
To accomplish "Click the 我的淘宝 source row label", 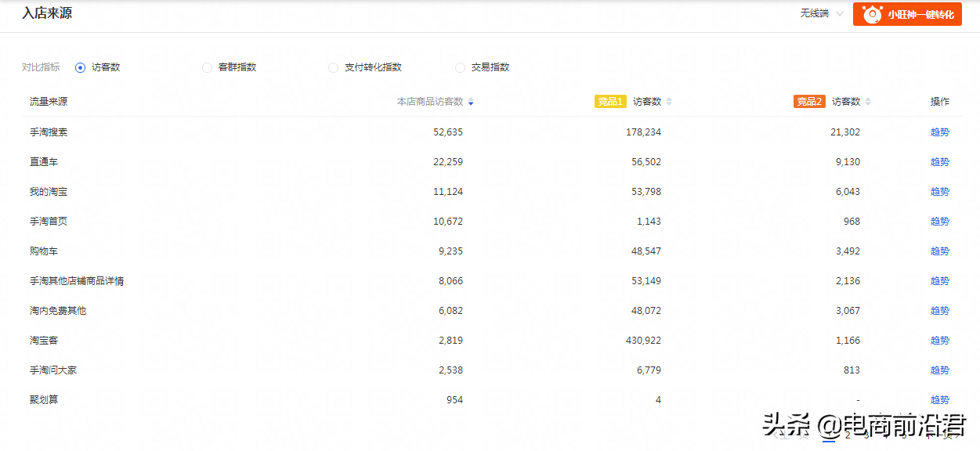I will coord(49,192).
